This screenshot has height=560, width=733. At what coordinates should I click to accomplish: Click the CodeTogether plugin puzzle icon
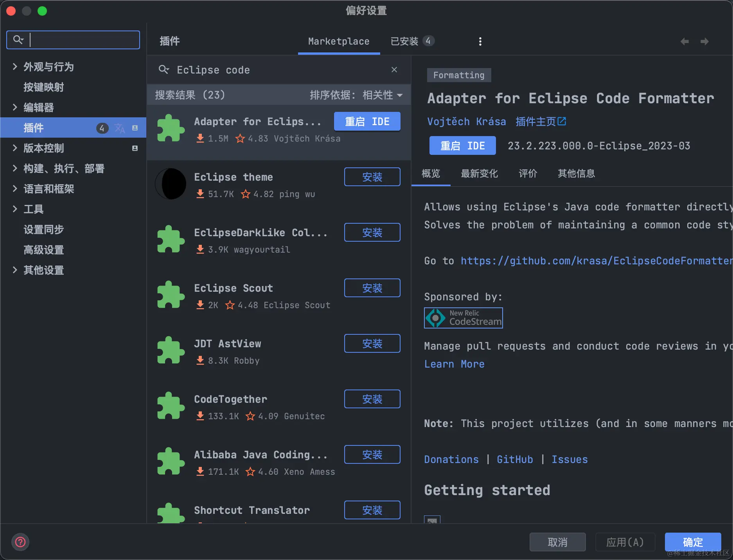click(x=171, y=406)
